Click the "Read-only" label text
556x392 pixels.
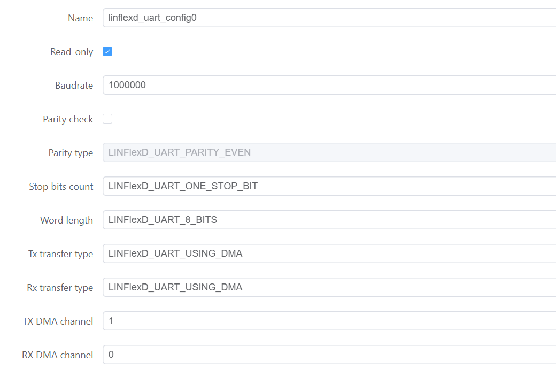click(72, 52)
